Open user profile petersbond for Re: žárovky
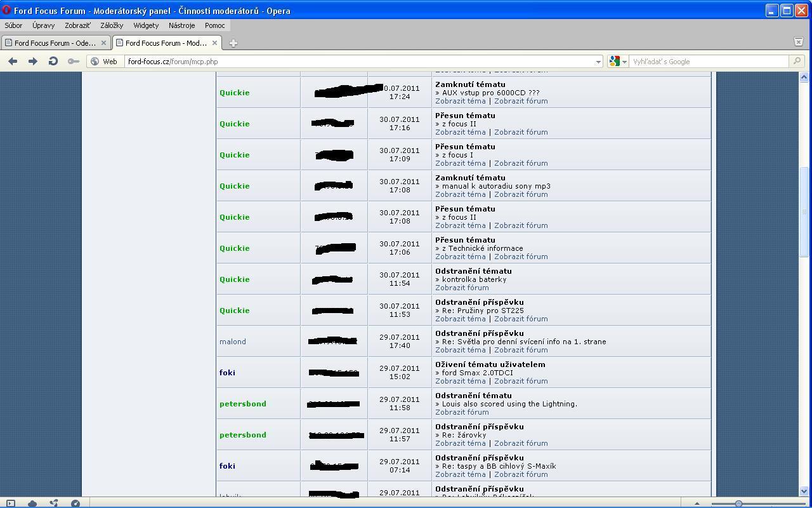The image size is (812, 508). point(243,435)
